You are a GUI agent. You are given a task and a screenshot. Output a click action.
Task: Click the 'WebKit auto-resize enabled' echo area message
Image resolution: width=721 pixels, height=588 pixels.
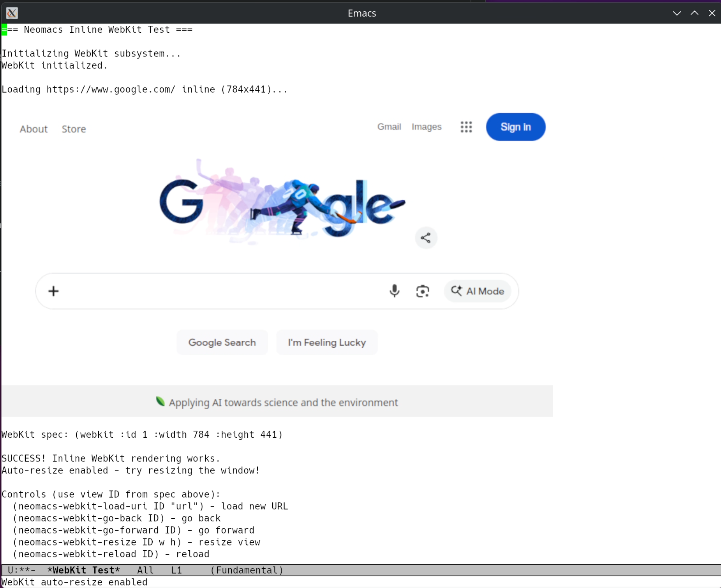(74, 582)
